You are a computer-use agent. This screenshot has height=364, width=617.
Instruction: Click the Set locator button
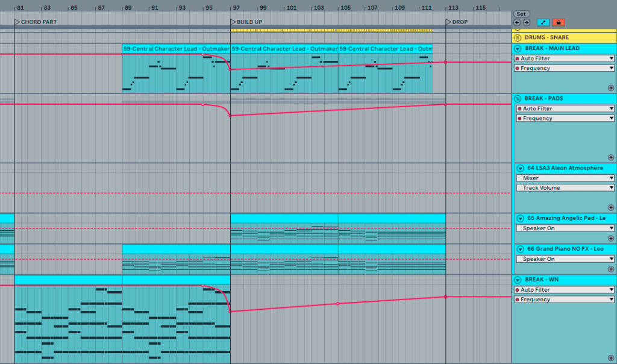tap(521, 13)
